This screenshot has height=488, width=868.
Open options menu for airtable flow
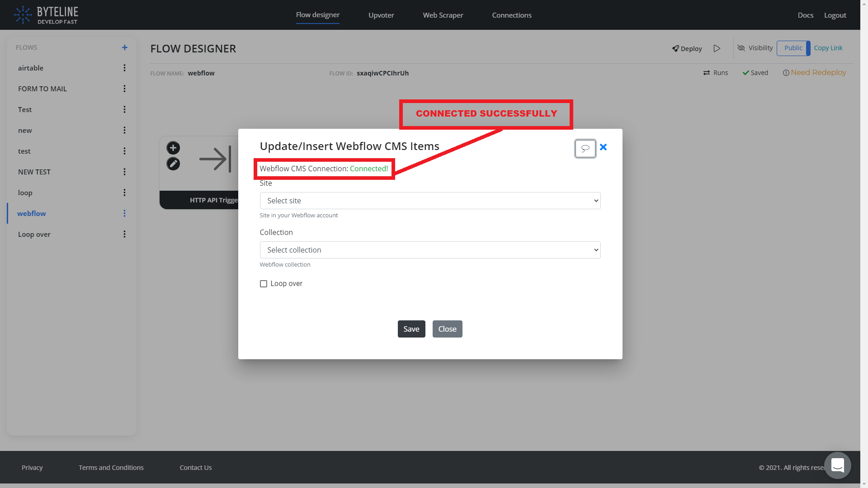coord(124,68)
